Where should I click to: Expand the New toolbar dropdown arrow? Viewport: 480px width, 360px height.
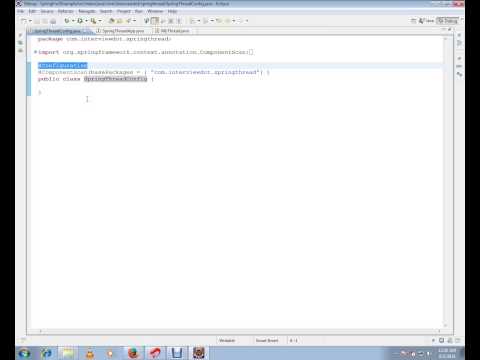[x=30, y=21]
